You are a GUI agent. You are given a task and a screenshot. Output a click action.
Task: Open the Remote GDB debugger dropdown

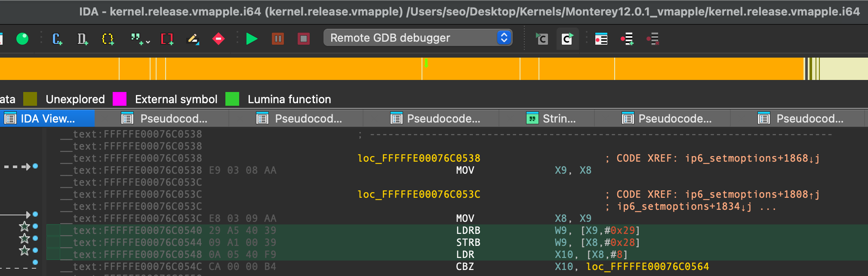(x=418, y=38)
